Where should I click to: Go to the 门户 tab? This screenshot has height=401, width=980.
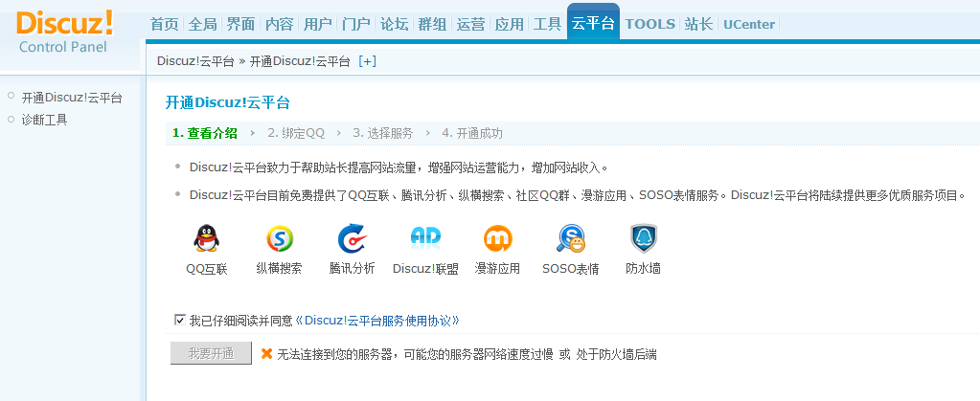[355, 24]
